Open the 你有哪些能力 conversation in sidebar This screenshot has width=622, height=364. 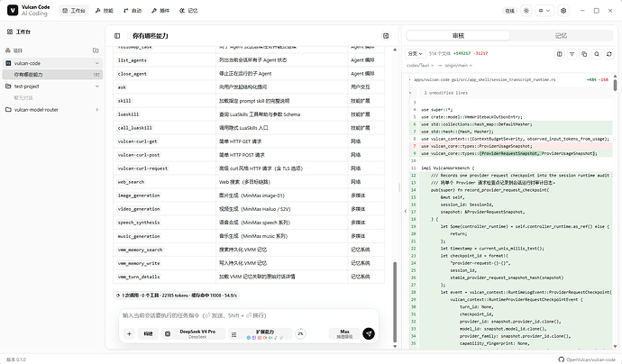pyautogui.click(x=52, y=75)
